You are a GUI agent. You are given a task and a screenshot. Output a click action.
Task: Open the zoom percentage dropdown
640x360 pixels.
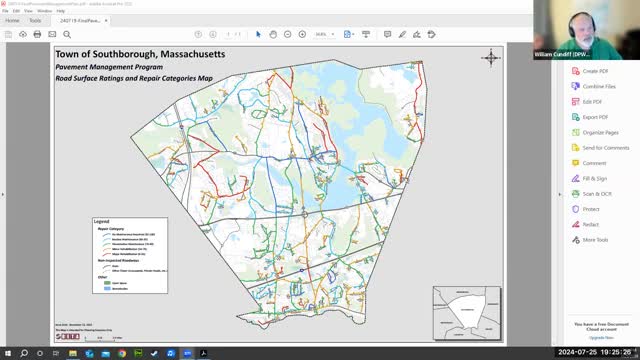(325, 34)
